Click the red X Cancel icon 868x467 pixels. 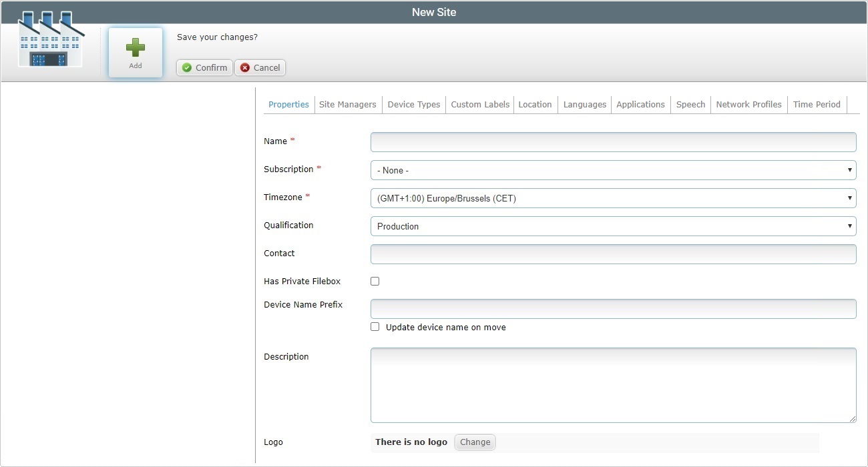point(245,67)
